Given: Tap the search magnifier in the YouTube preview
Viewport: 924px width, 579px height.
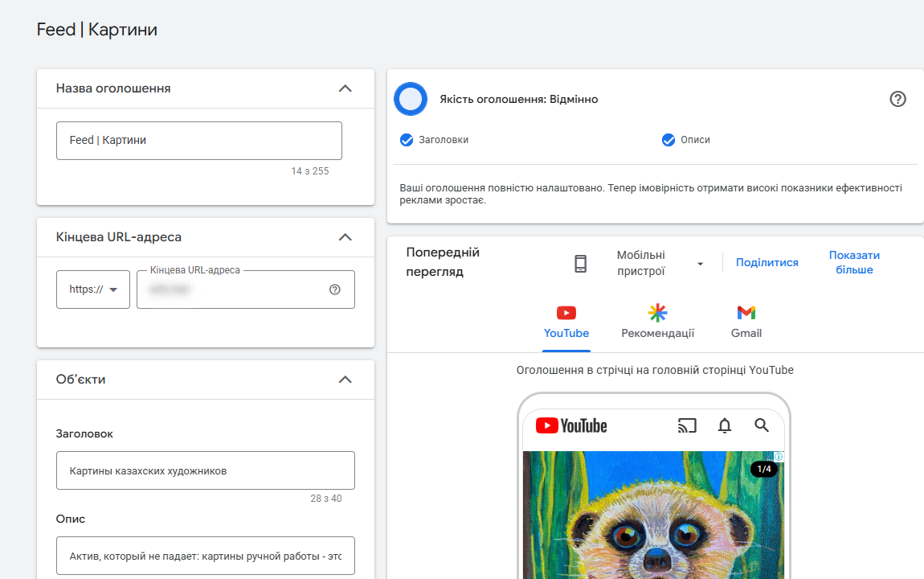Looking at the screenshot, I should click(x=762, y=425).
